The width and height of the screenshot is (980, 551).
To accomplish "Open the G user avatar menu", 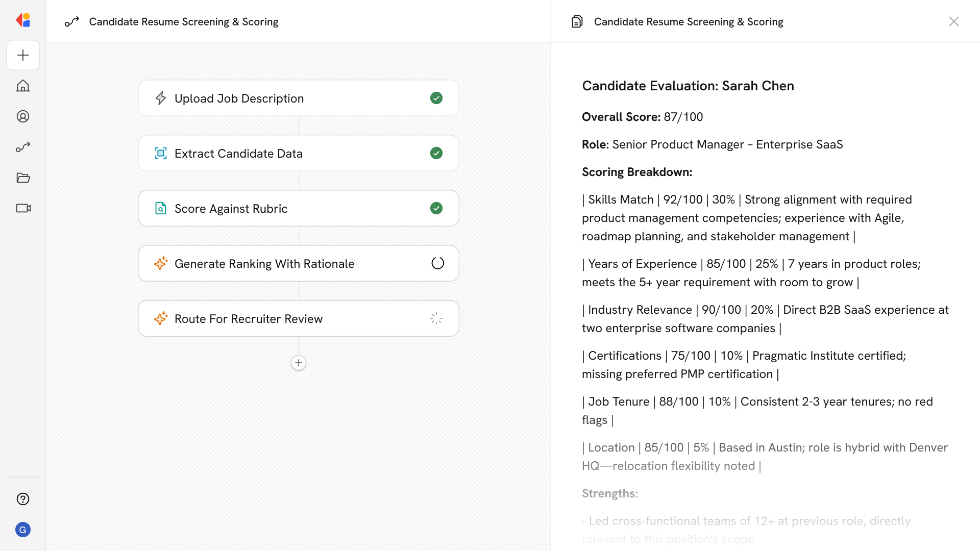I will [x=23, y=530].
